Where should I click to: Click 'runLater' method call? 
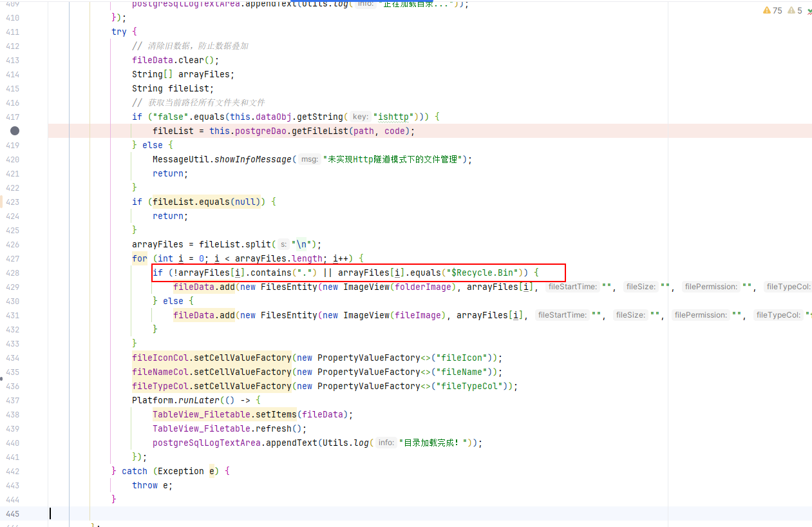click(x=199, y=400)
